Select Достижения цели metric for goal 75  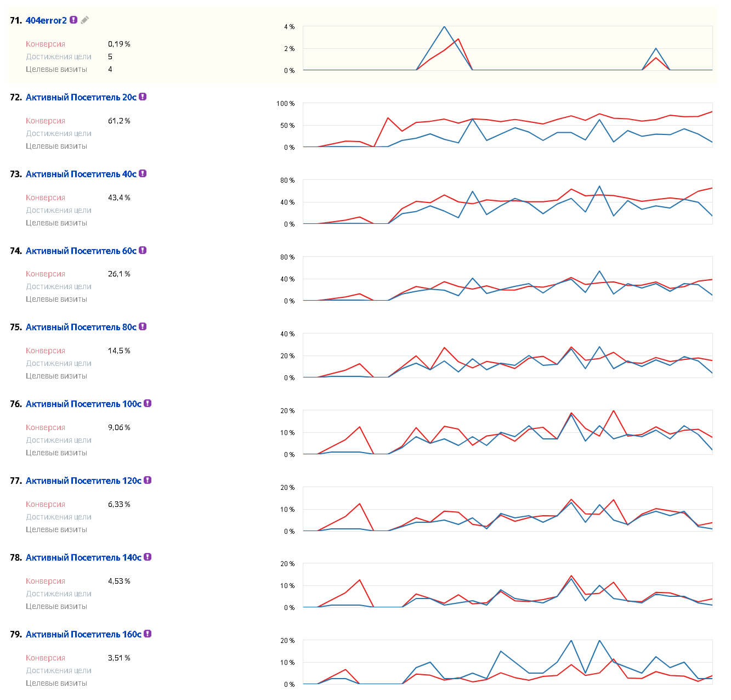[59, 363]
